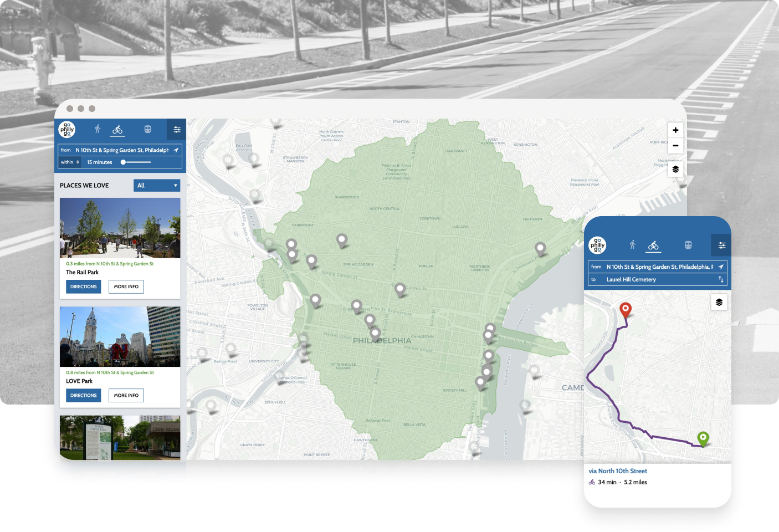
Task: Switch to walking mode in the mobile panel
Action: click(633, 245)
